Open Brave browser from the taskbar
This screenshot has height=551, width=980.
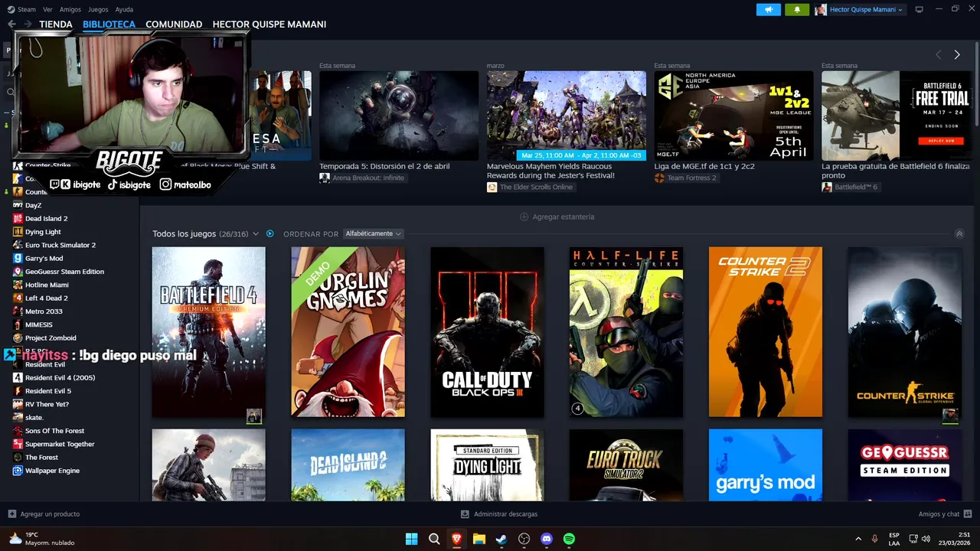click(456, 539)
